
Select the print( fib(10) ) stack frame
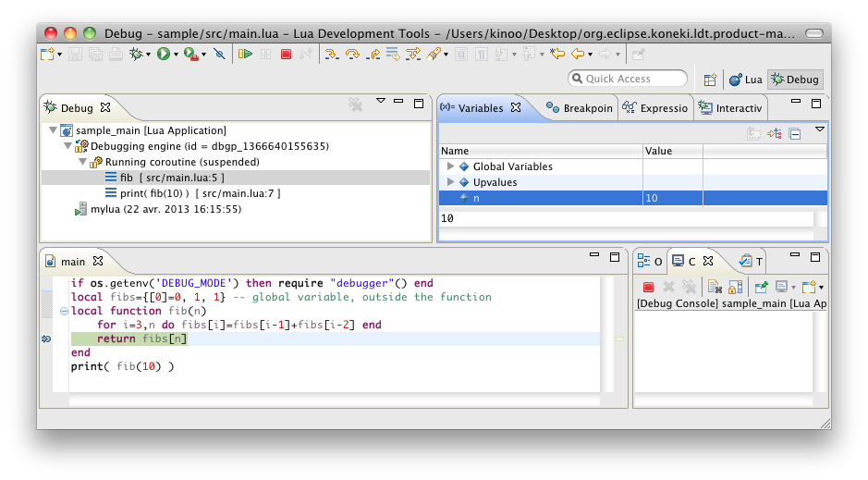click(201, 193)
